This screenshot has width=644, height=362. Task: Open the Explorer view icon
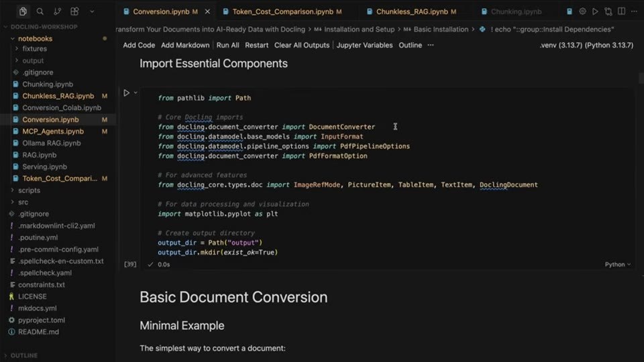point(23,11)
